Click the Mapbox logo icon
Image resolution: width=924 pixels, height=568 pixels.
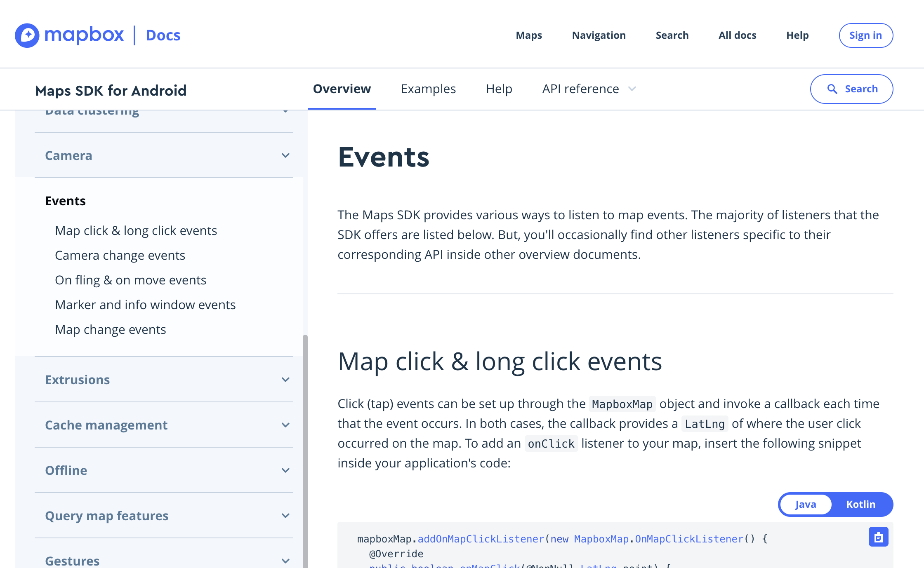27,35
